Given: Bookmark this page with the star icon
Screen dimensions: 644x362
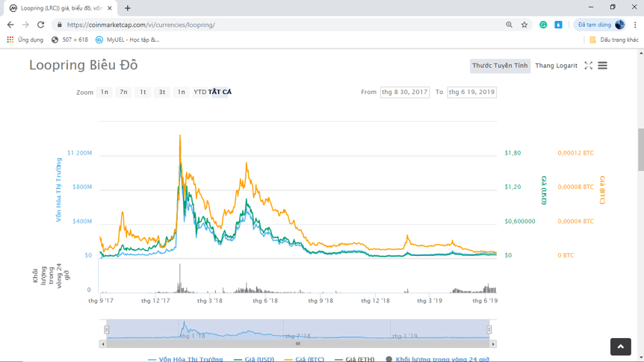Looking at the screenshot, I should coord(524,25).
